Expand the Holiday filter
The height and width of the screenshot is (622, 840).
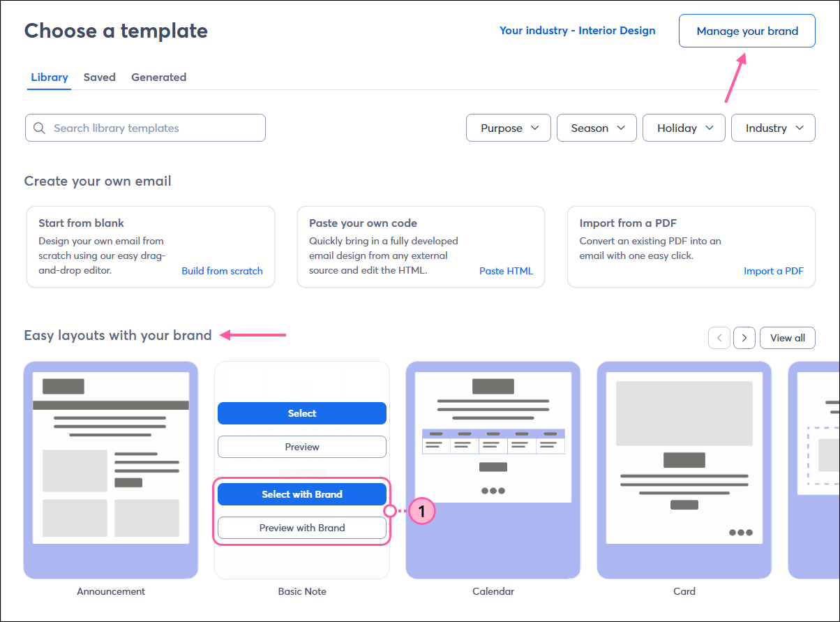684,128
